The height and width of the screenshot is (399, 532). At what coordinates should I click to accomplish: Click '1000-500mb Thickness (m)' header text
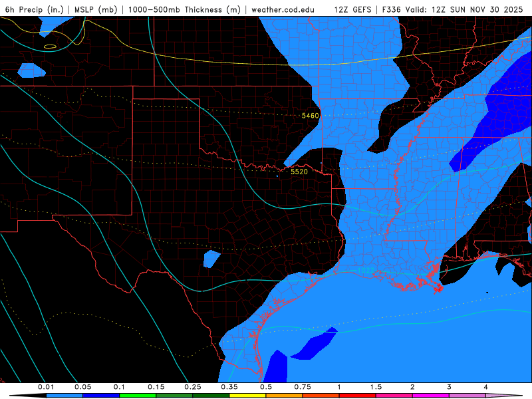pyautogui.click(x=184, y=9)
